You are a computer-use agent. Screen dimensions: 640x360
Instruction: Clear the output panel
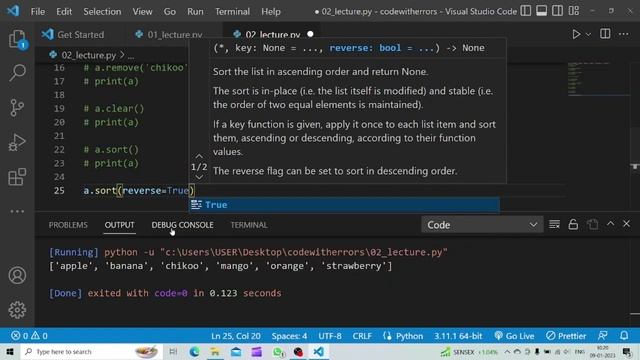pyautogui.click(x=554, y=224)
